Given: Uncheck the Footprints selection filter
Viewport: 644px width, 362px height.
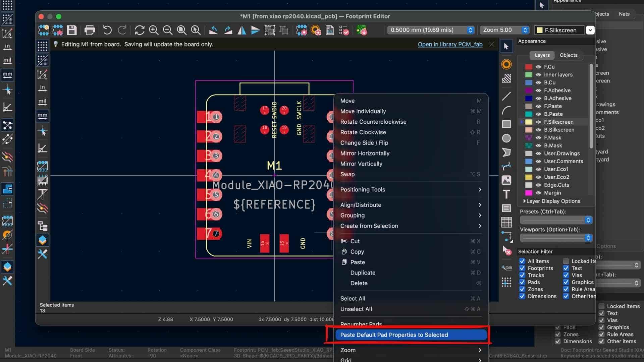Looking at the screenshot, I should (x=522, y=268).
